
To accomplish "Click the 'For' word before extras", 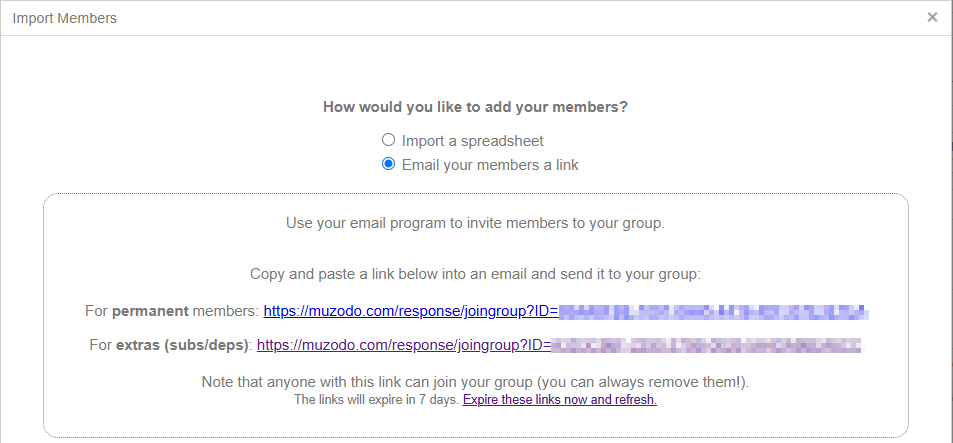I will pos(100,345).
